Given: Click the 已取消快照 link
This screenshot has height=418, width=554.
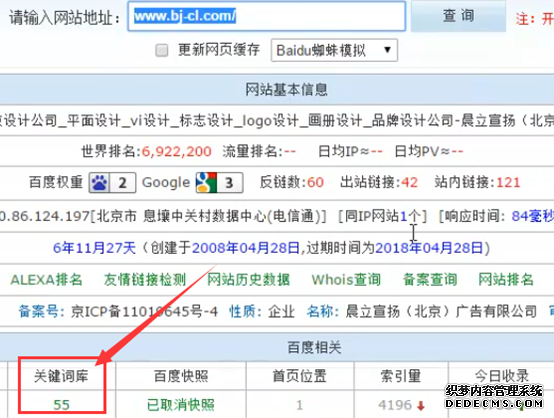Looking at the screenshot, I should (181, 405).
